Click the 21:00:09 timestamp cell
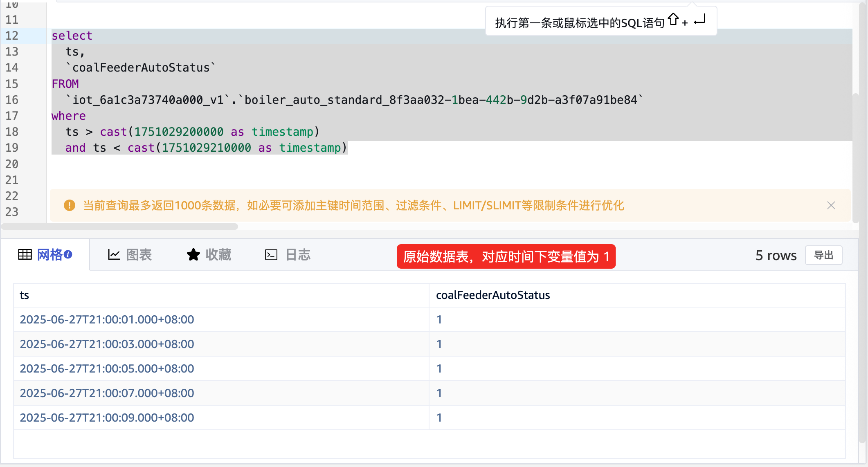The width and height of the screenshot is (868, 467). click(x=107, y=418)
